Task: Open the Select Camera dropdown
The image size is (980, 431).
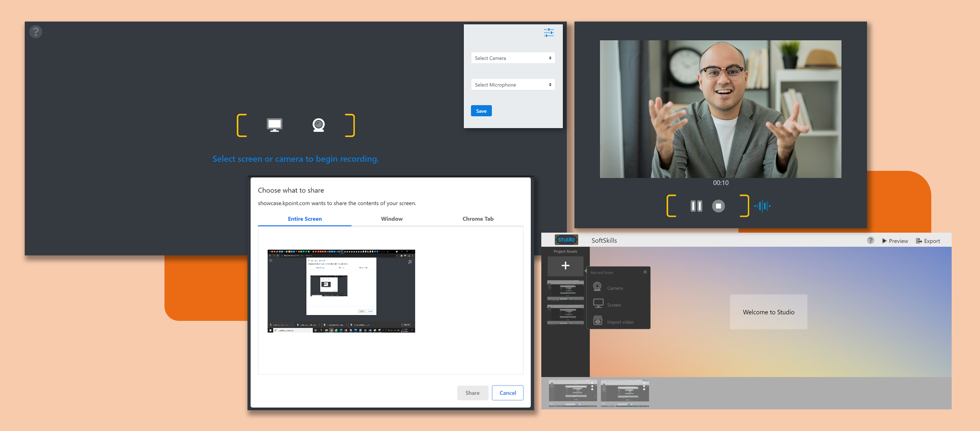Action: (x=513, y=58)
